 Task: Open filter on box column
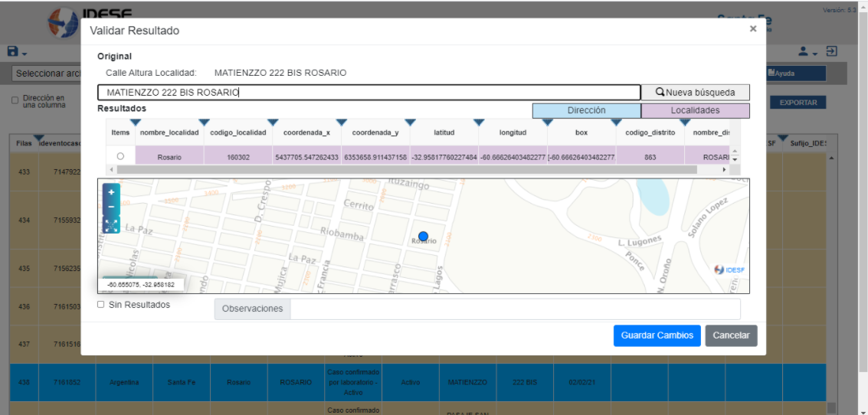[616, 122]
